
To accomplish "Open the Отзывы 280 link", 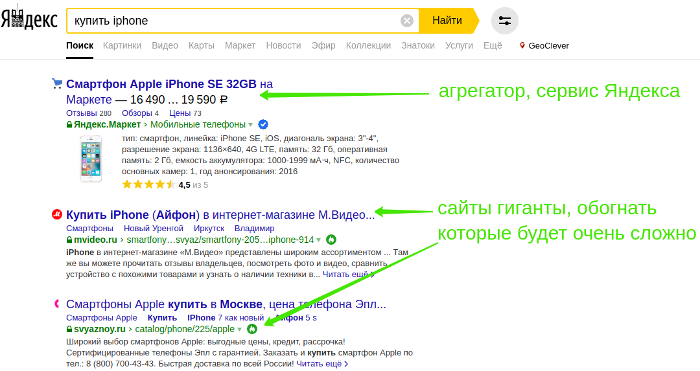I will (x=88, y=113).
